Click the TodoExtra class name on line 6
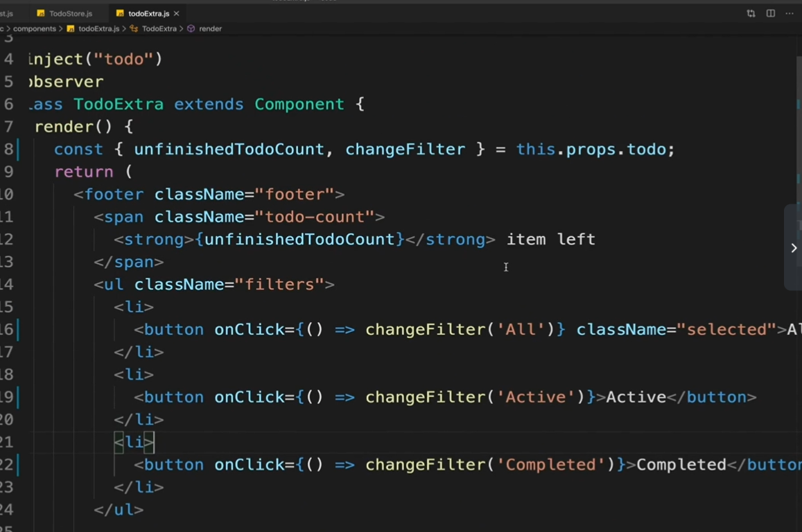Screen dimensions: 802x532 coord(119,105)
